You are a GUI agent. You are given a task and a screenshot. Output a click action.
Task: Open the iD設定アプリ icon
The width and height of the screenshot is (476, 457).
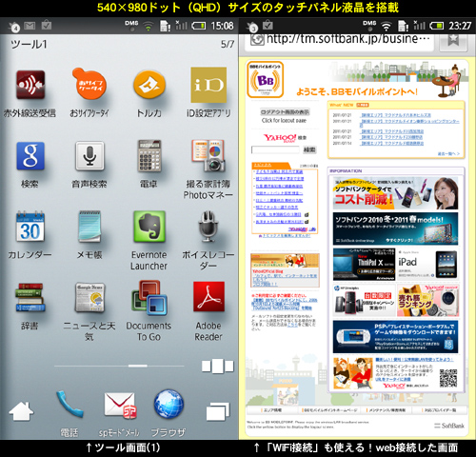208,85
